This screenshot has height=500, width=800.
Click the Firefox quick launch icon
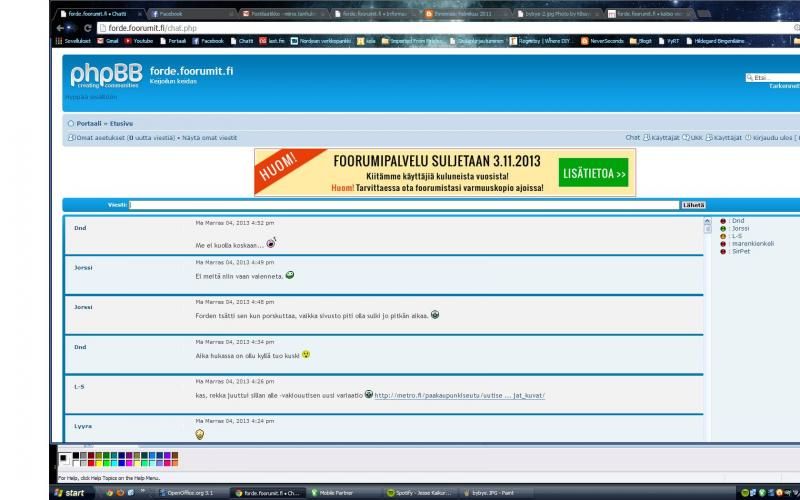tap(120, 493)
